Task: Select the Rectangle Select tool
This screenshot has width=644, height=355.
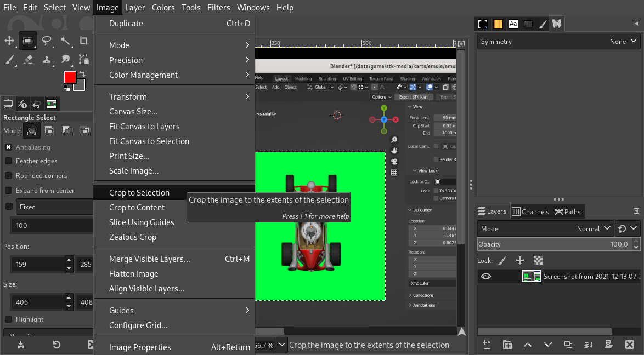Action: (x=27, y=41)
